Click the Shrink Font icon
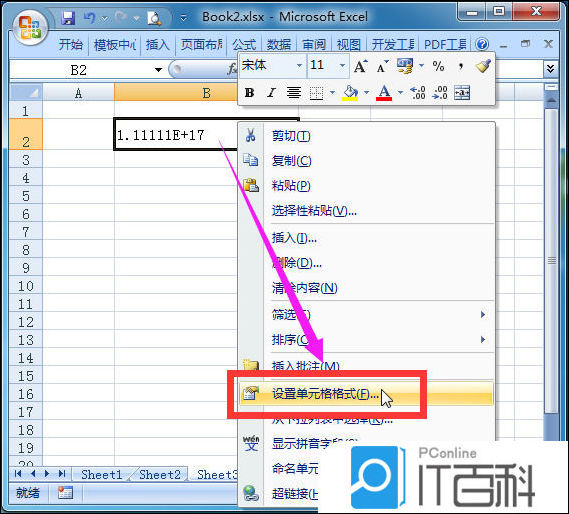The image size is (569, 514). coord(382,66)
